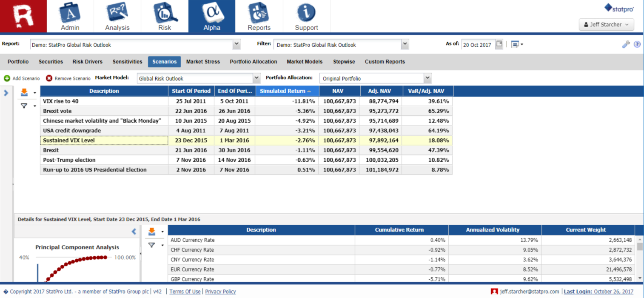This screenshot has width=644, height=298.
Task: Open the Market Model dropdown
Action: [x=256, y=78]
